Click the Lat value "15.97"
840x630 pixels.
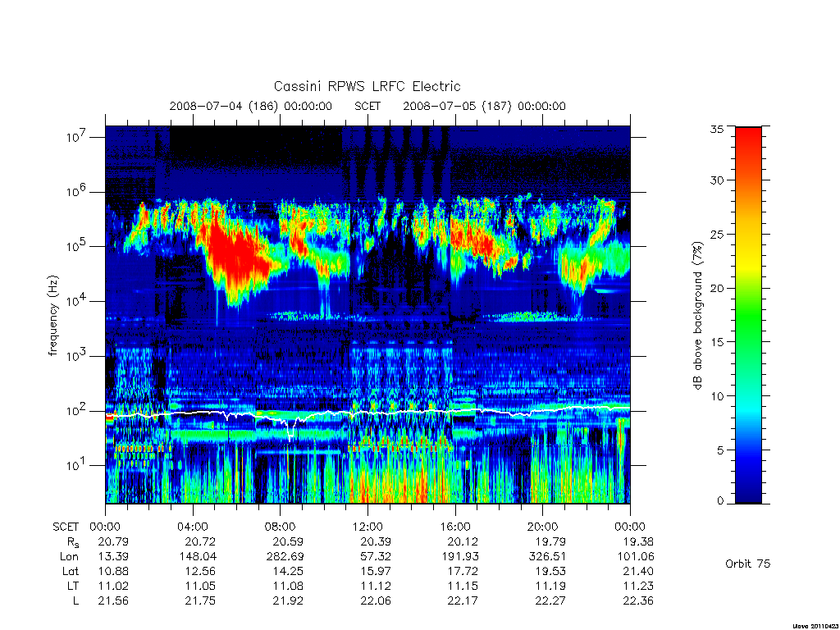pyautogui.click(x=376, y=571)
